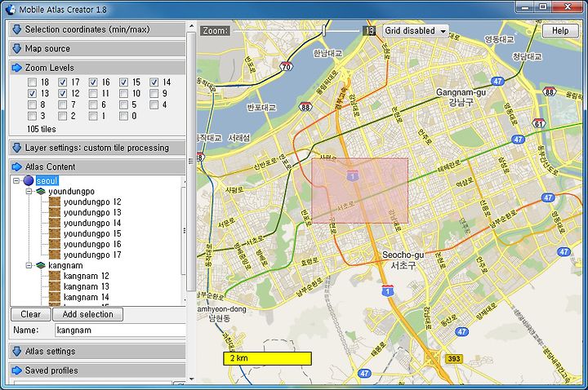Click the 105 tiles count text

point(42,129)
